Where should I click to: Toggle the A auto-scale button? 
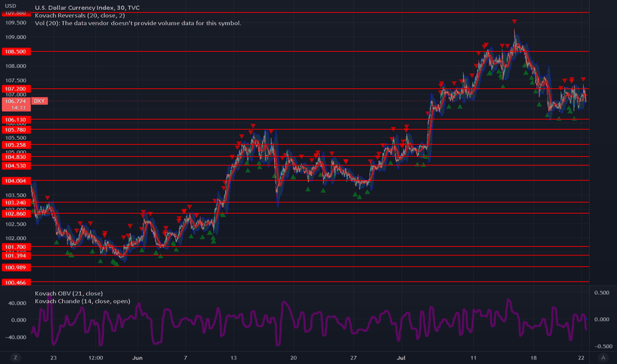point(603,357)
